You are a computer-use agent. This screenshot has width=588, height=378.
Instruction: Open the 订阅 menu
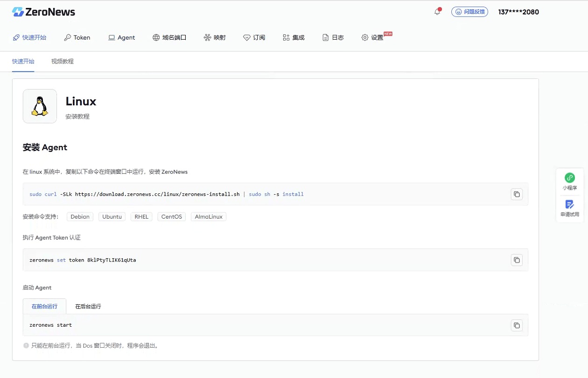(254, 37)
